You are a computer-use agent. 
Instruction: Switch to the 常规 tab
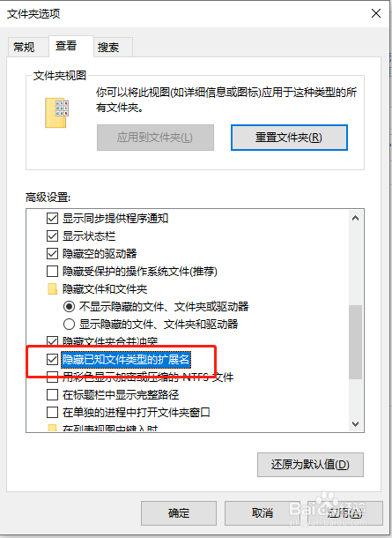(x=24, y=47)
